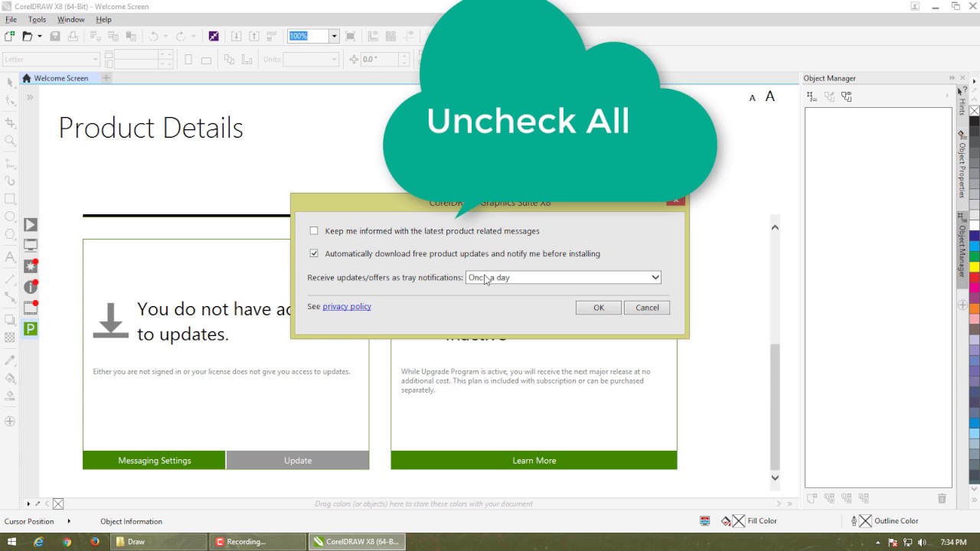The width and height of the screenshot is (980, 551).
Task: Collapse the Object Manager docker arrows
Action: click(x=952, y=78)
